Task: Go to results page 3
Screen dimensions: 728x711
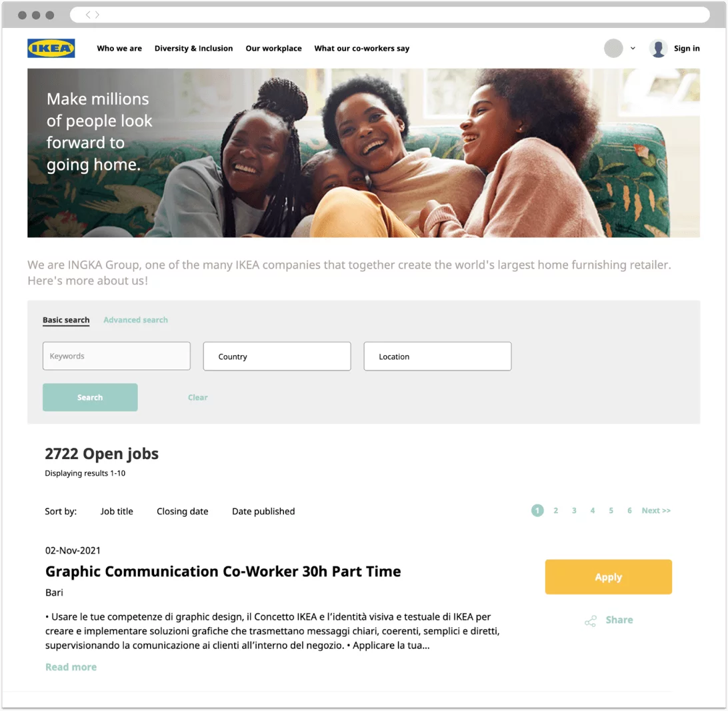Action: click(574, 510)
